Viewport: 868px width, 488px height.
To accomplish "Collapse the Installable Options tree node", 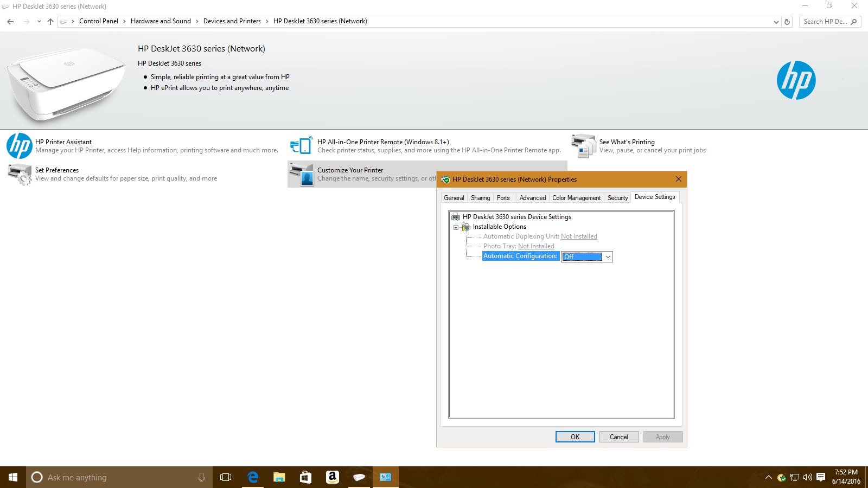I will (456, 227).
